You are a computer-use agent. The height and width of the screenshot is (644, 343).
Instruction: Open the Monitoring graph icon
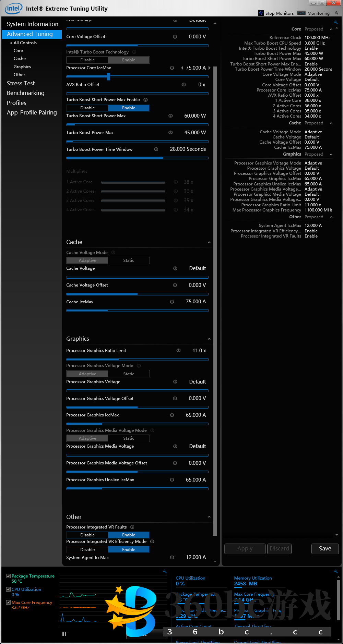click(301, 13)
